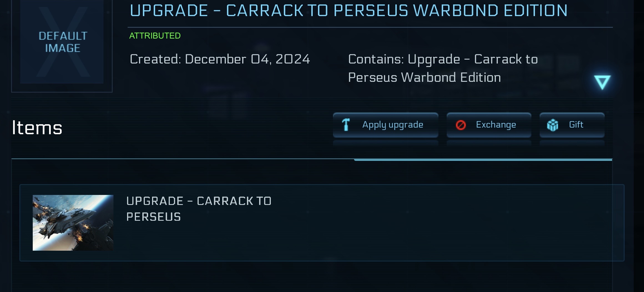Click the gift box icon

pyautogui.click(x=552, y=125)
